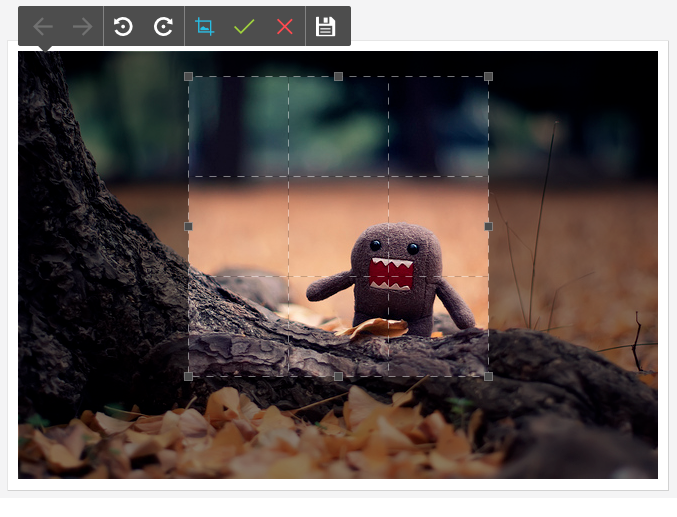Save image with floppy disk icon
Viewport: 677px width, 517px height.
[x=326, y=27]
